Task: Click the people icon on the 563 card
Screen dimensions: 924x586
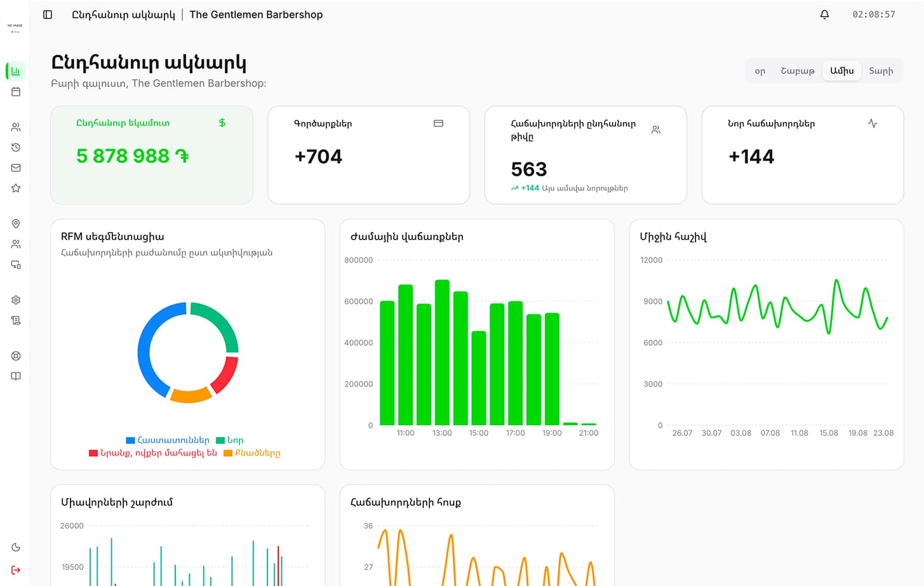Action: click(x=656, y=130)
